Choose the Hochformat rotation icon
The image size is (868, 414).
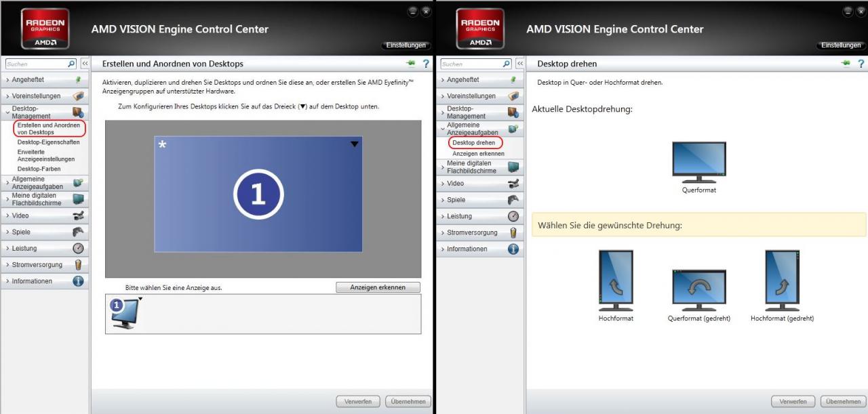616,281
